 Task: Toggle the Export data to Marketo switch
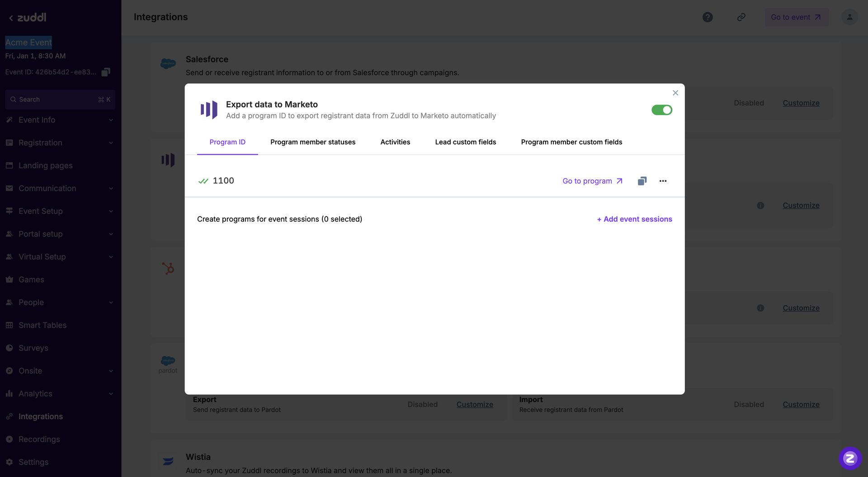coord(661,110)
